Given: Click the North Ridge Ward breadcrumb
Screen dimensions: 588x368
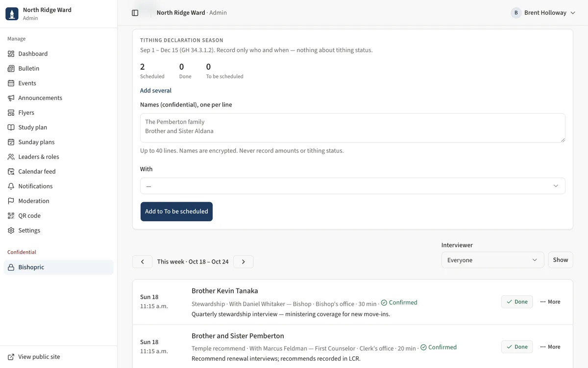Looking at the screenshot, I should [181, 13].
